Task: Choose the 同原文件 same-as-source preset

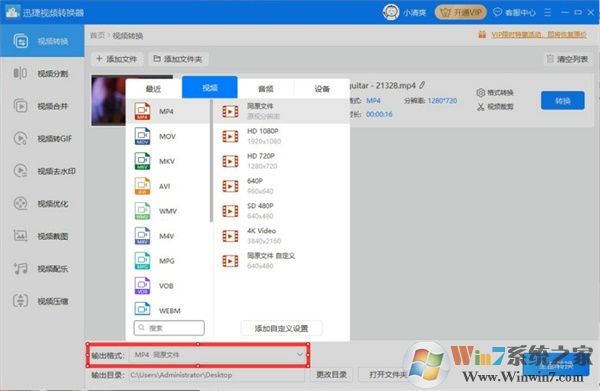Action: (282, 111)
